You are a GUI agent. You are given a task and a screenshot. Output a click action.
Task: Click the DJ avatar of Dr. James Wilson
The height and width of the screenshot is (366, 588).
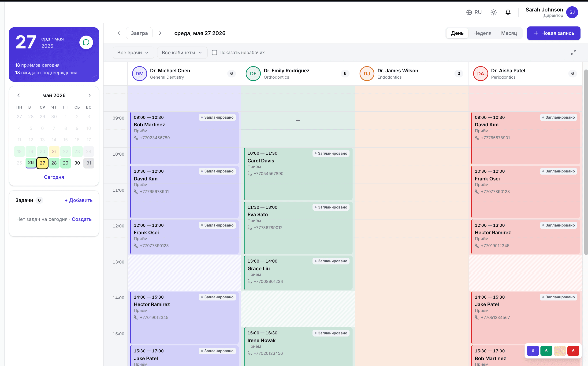[367, 73]
